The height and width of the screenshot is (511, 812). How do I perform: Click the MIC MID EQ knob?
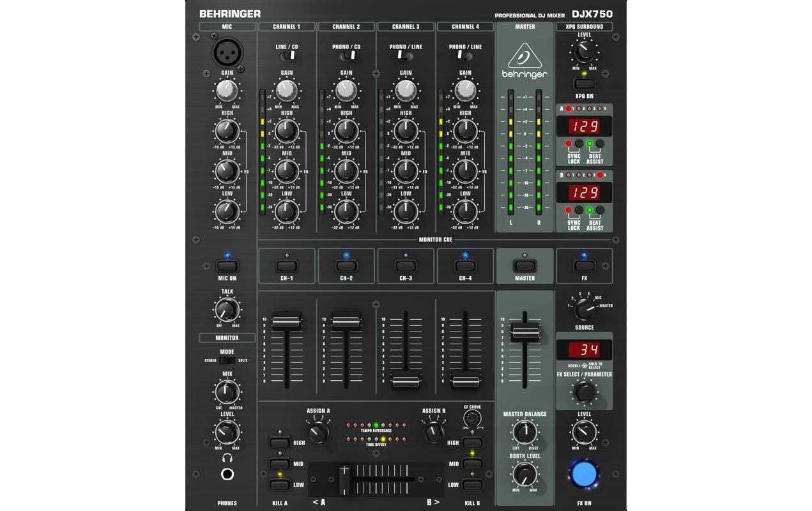(x=227, y=171)
